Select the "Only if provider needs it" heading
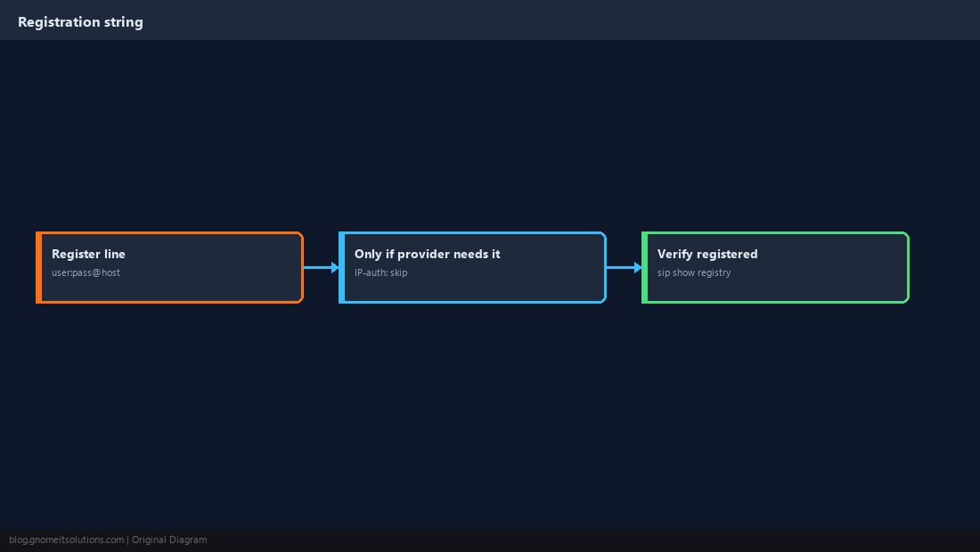 [x=427, y=254]
